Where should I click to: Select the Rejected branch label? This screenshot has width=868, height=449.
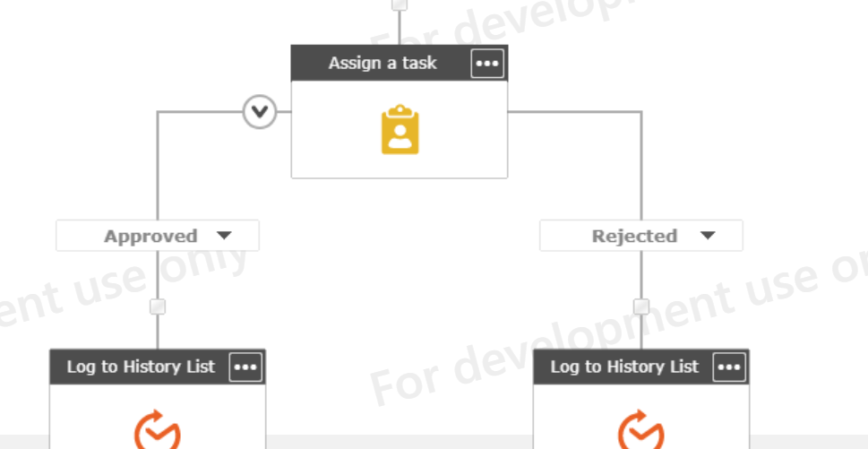pos(634,237)
